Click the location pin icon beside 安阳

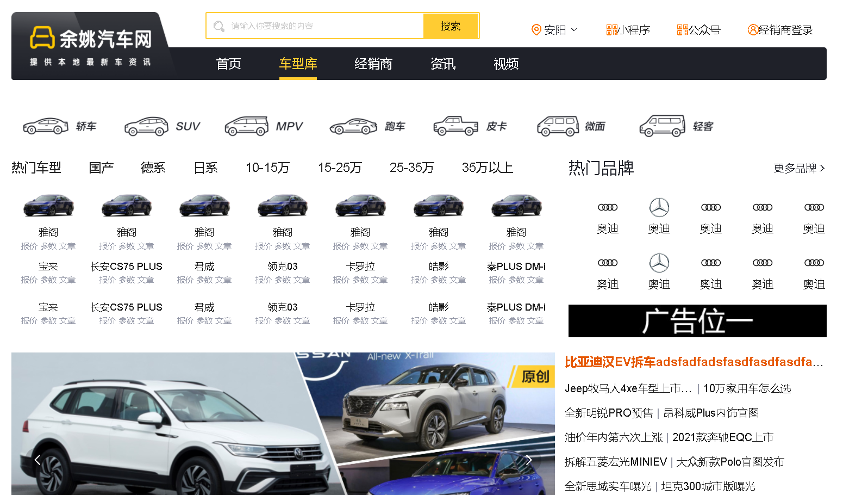pyautogui.click(x=536, y=30)
